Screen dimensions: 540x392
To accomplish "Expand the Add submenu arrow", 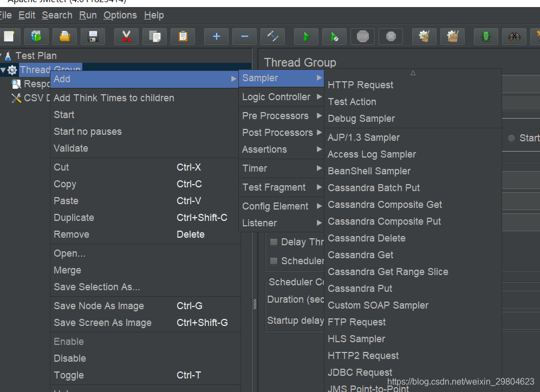I will (234, 79).
